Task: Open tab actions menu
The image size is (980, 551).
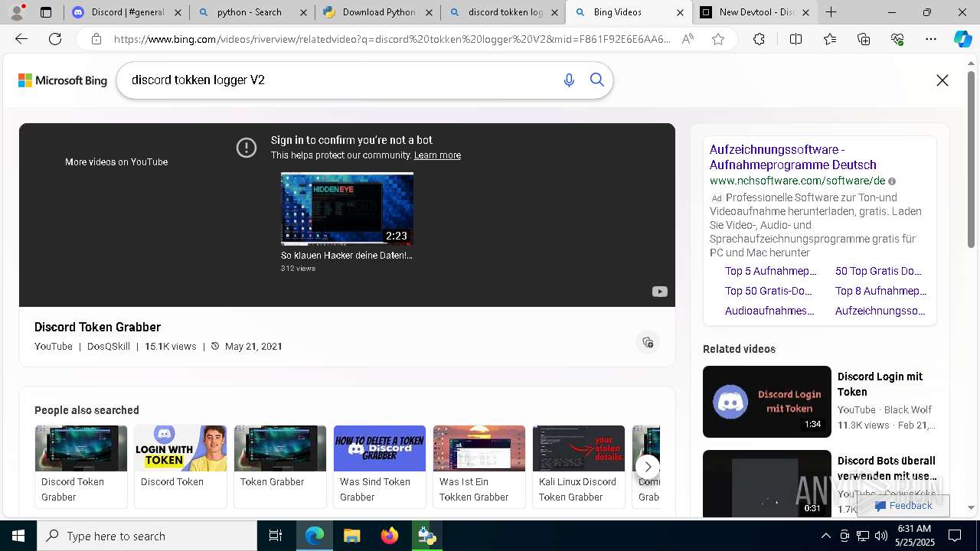Action: click(x=46, y=12)
